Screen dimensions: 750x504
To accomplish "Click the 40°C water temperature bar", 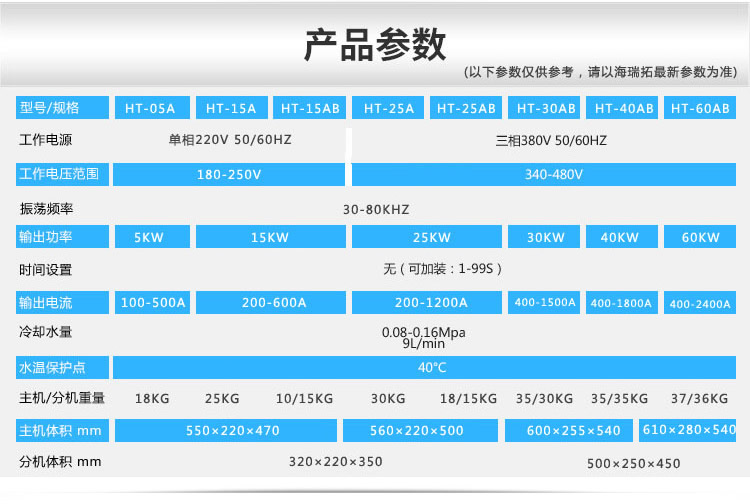I will tap(432, 367).
